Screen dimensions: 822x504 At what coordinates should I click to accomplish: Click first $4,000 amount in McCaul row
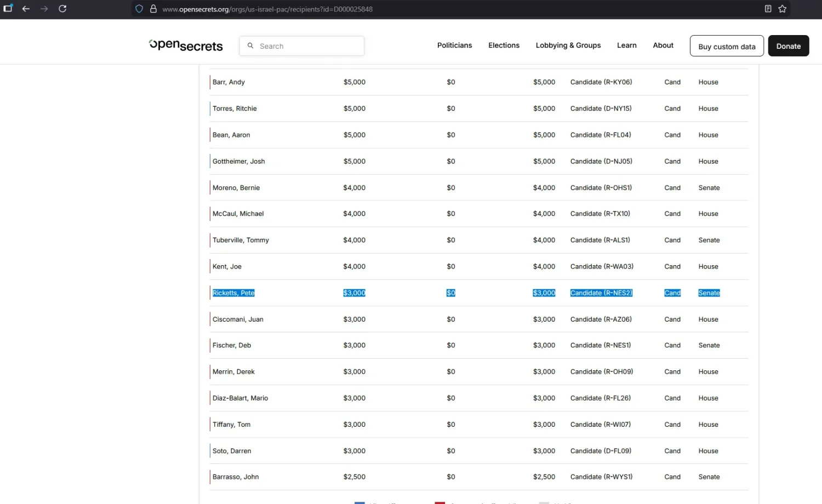354,214
